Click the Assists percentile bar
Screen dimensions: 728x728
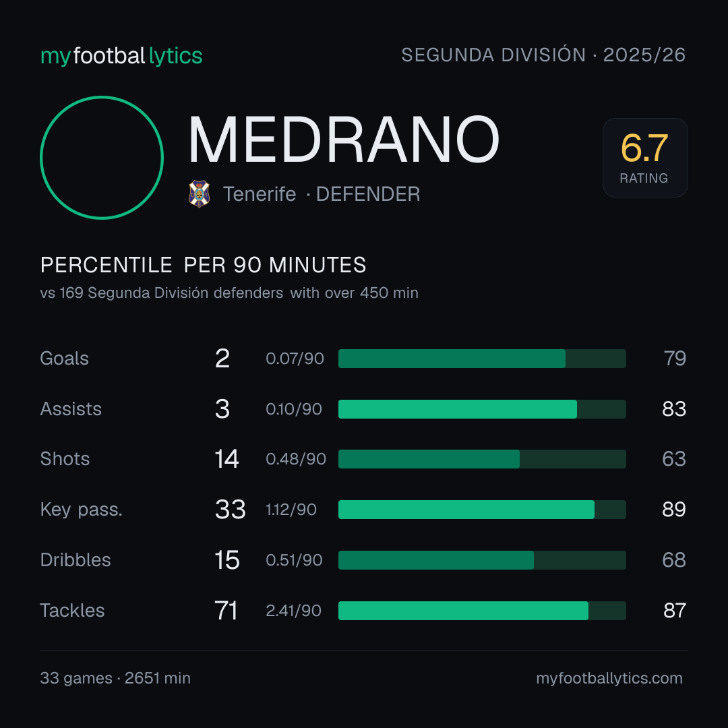click(x=482, y=409)
